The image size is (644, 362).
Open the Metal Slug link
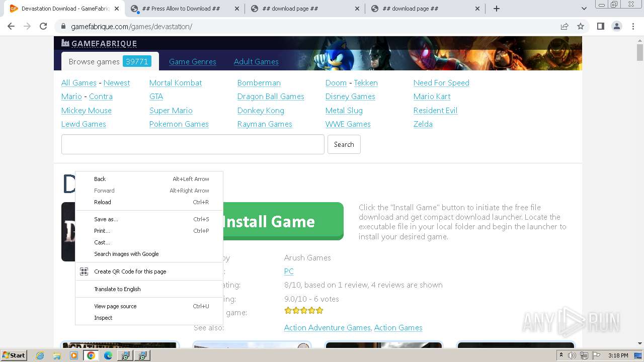coord(344,111)
